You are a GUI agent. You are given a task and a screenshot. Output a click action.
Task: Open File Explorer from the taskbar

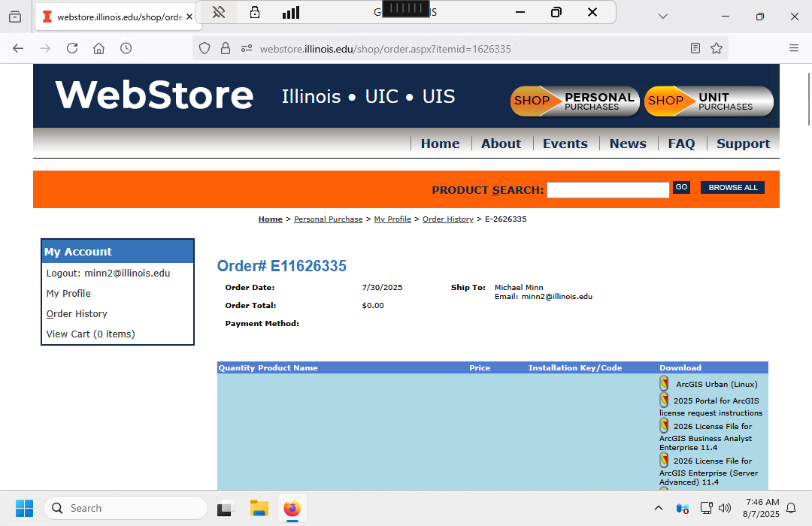pos(259,509)
